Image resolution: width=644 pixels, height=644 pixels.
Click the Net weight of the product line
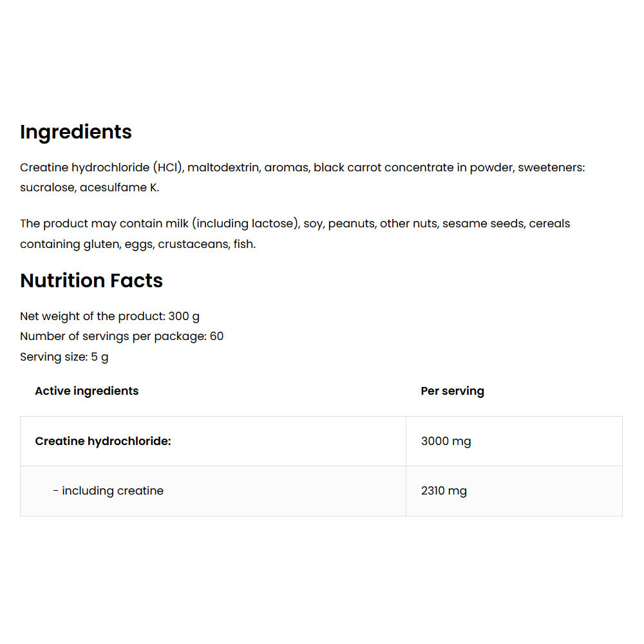click(x=109, y=317)
